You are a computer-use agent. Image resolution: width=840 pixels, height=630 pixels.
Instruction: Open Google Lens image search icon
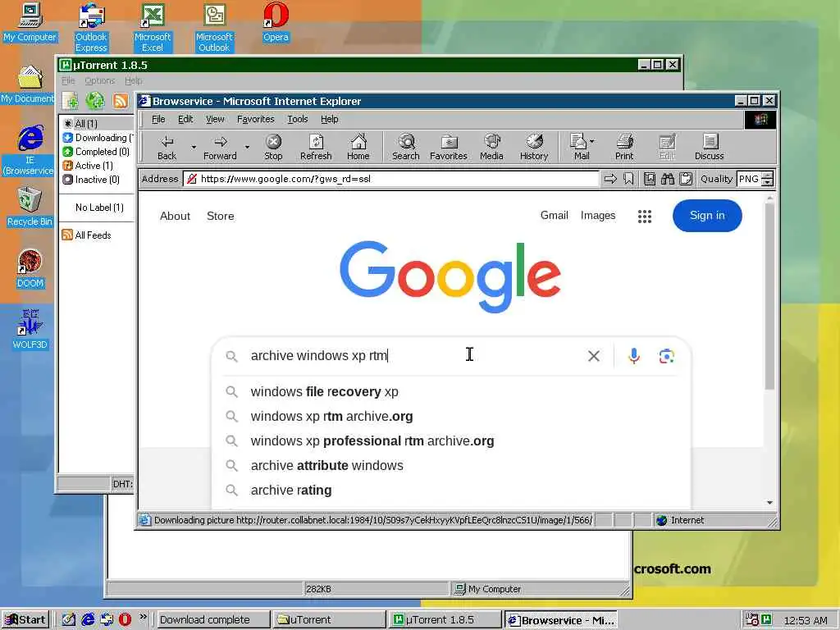tap(666, 356)
